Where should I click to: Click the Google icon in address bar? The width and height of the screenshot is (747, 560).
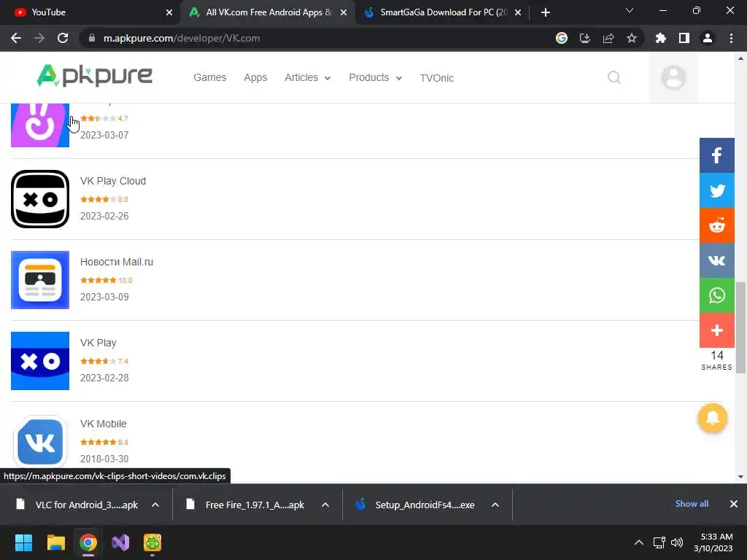(x=562, y=38)
